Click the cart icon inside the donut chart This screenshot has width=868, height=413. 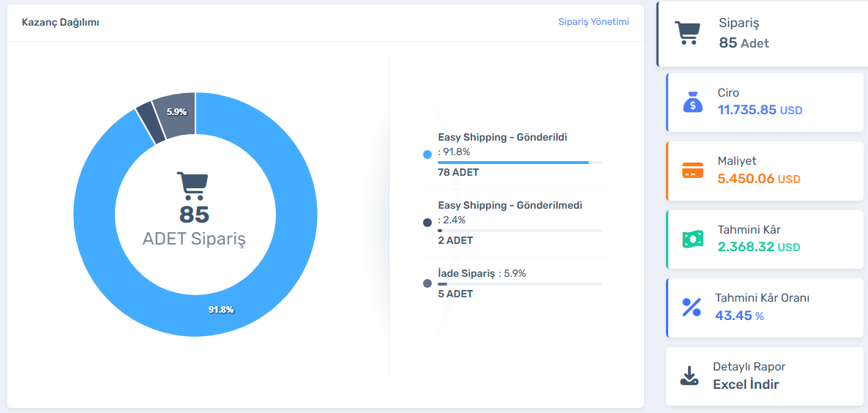click(x=192, y=186)
